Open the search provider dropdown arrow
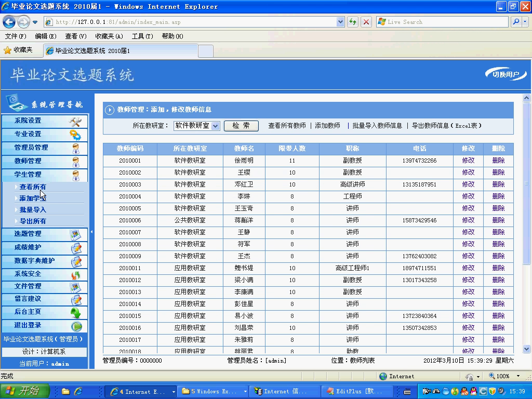 525,22
